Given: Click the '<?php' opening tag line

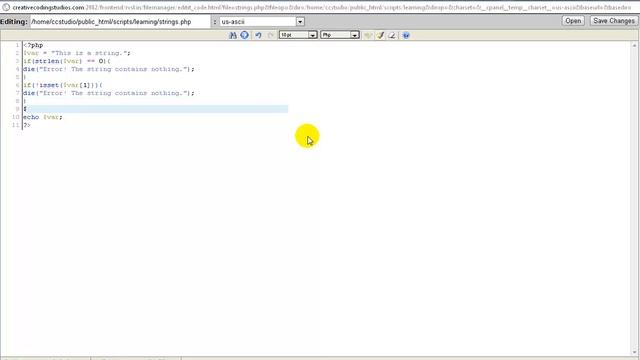Looking at the screenshot, I should (x=33, y=45).
